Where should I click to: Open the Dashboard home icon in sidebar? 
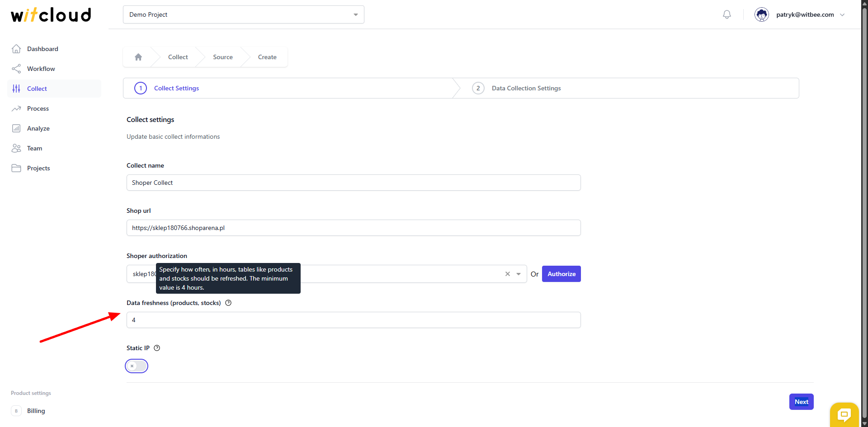coord(16,49)
